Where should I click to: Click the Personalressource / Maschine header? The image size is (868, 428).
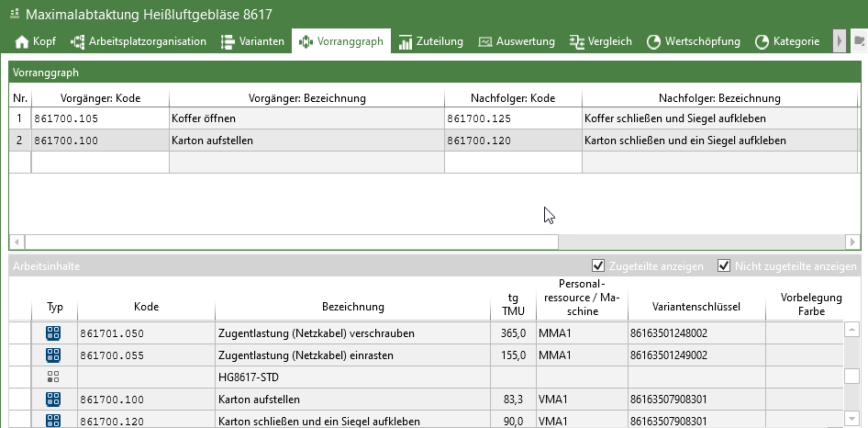pyautogui.click(x=582, y=298)
